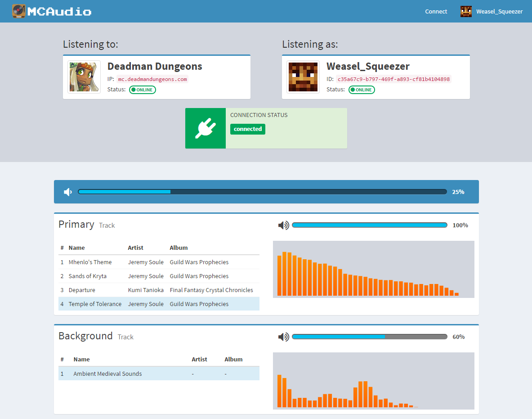The height and width of the screenshot is (419, 532).
Task: Toggle the player ONLINE status badge
Action: pos(362,90)
